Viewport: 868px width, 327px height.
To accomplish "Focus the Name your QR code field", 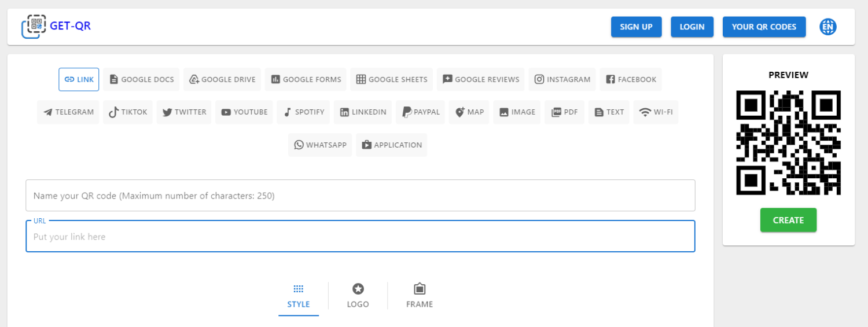I will point(361,196).
